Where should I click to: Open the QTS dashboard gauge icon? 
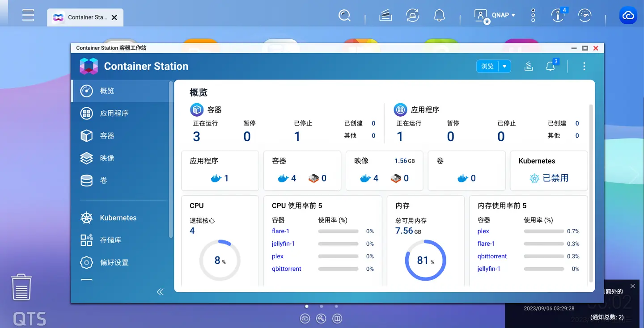tap(585, 16)
